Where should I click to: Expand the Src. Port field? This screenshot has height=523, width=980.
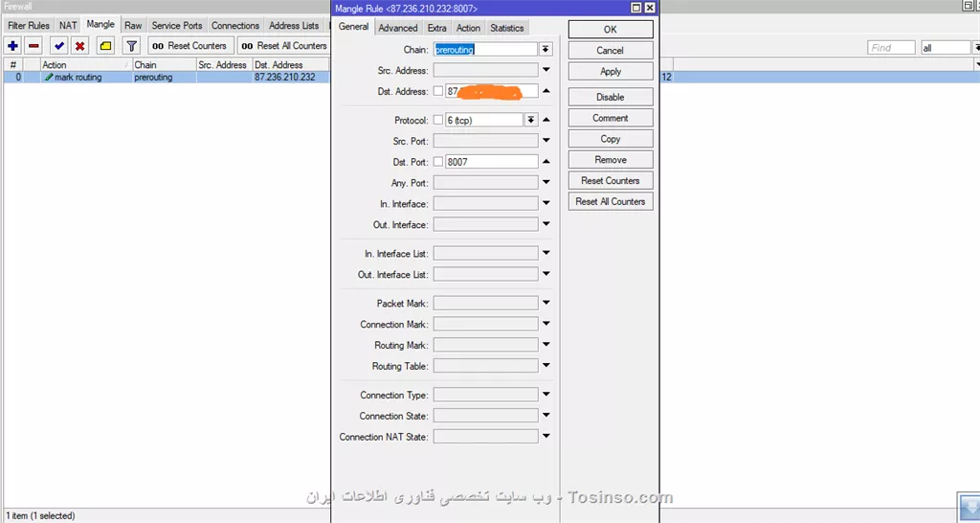[546, 141]
